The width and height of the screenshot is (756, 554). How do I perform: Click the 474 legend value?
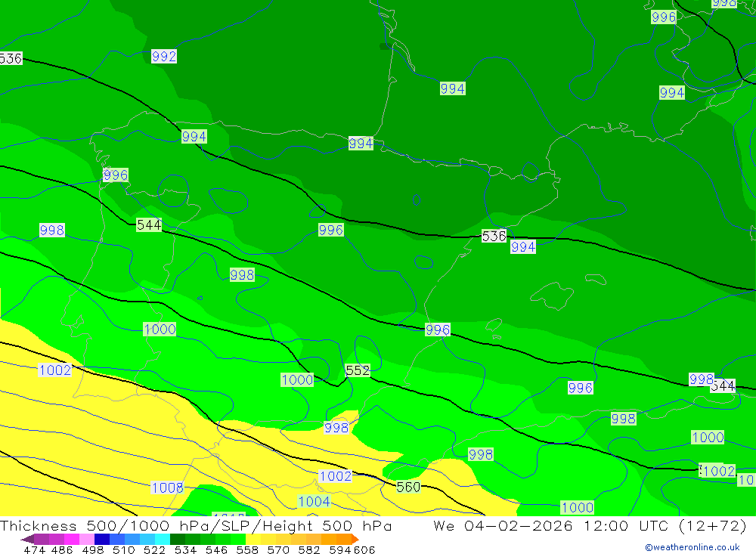click(x=34, y=549)
